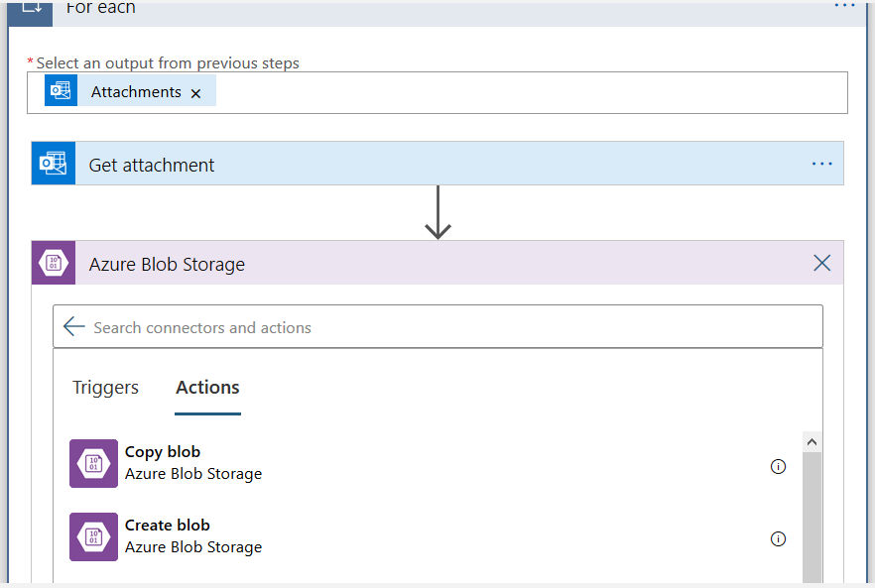This screenshot has width=875, height=588.
Task: Click the Select an output input field
Action: 526,92
